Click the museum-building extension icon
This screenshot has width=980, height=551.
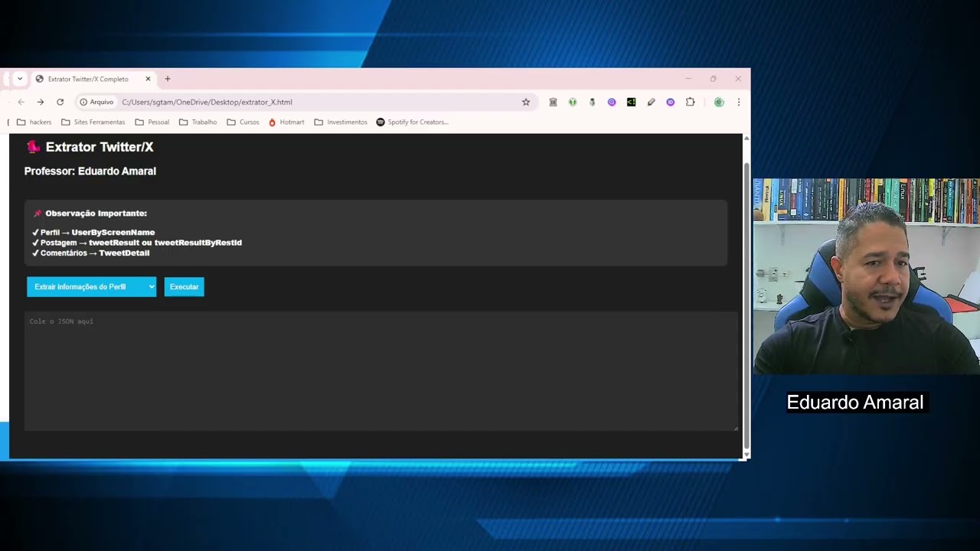click(553, 102)
